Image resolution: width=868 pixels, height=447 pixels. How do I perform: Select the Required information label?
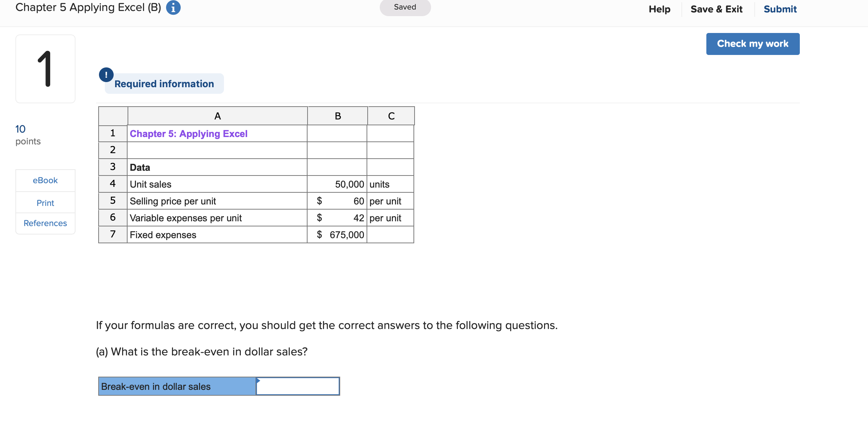(x=164, y=84)
